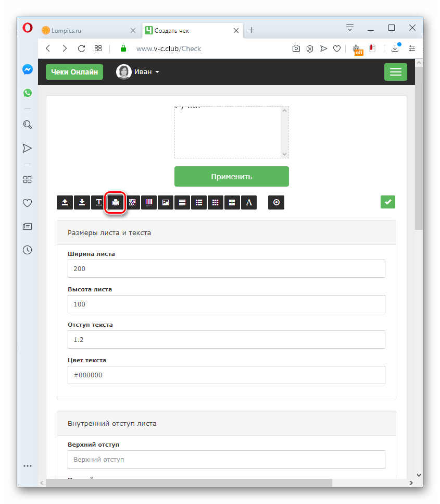This screenshot has height=504, width=440.
Task: Click the Цвет текста color field
Action: 227,375
